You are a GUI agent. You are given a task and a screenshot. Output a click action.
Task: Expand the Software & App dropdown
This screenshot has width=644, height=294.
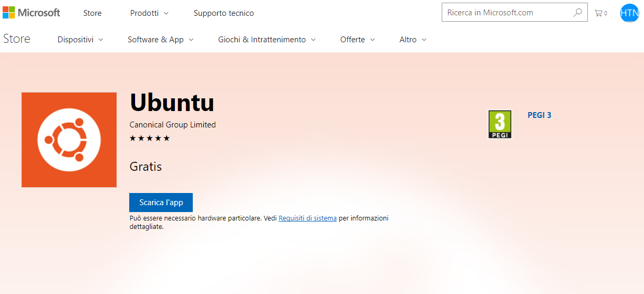[160, 40]
